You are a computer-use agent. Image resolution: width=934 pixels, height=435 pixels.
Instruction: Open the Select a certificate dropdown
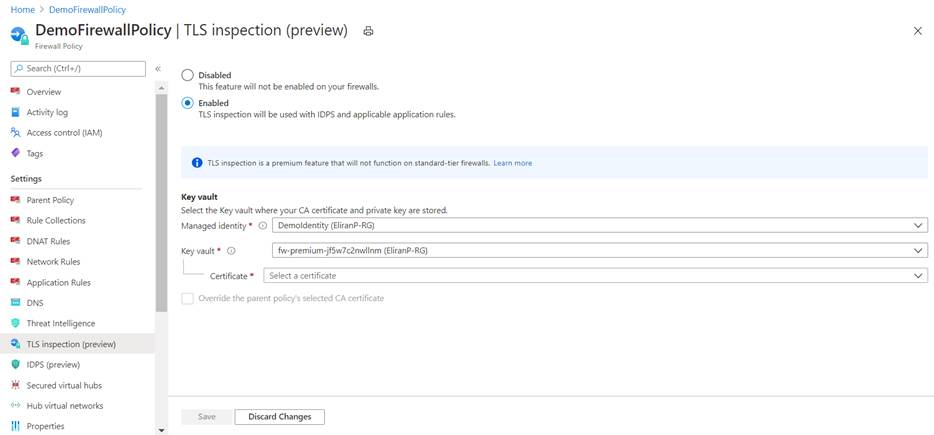click(595, 275)
